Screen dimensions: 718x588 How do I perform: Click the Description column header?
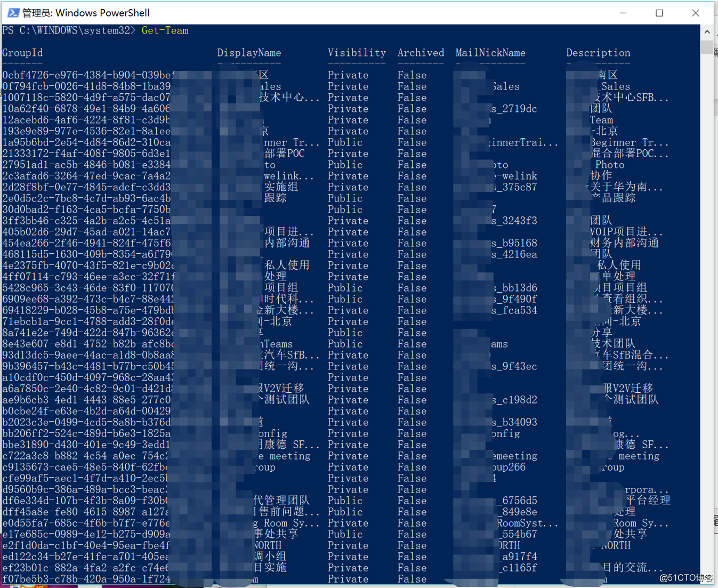point(598,53)
